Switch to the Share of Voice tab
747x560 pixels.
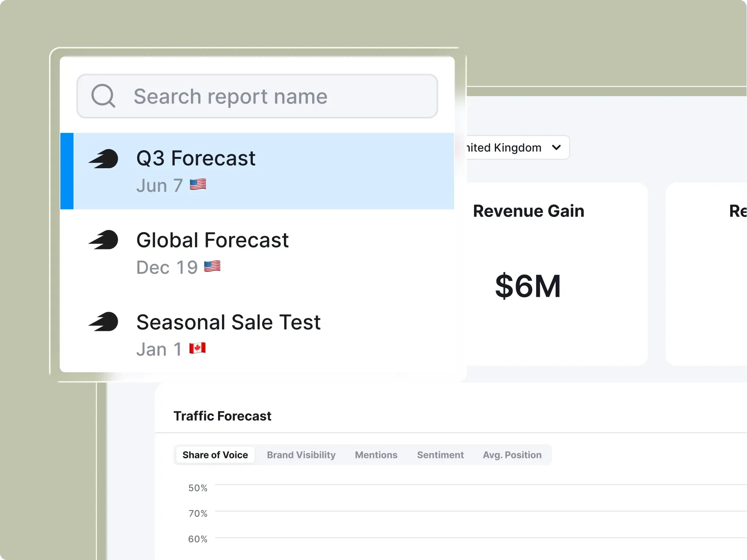[x=215, y=455]
